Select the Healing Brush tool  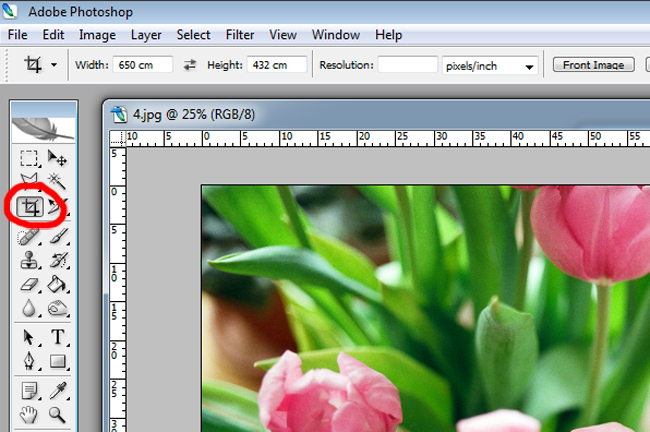(x=30, y=235)
